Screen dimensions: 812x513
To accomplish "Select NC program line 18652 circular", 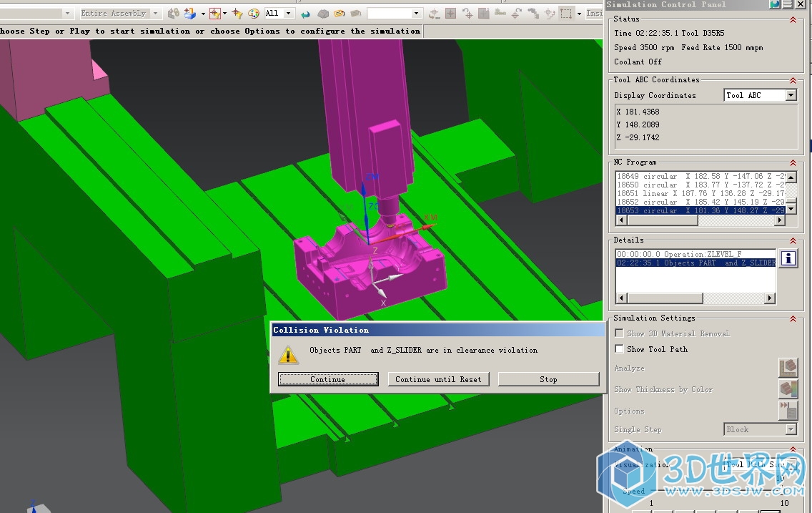I will click(x=700, y=202).
